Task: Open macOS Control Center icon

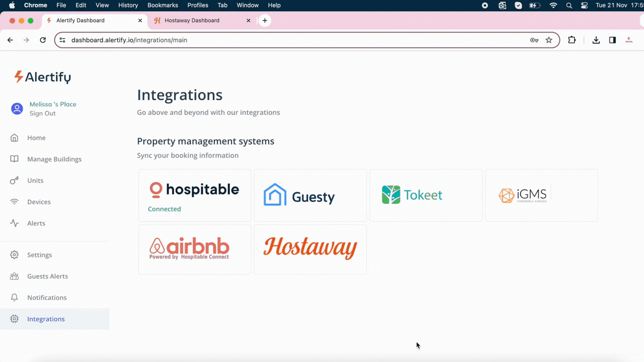Action: [584, 5]
